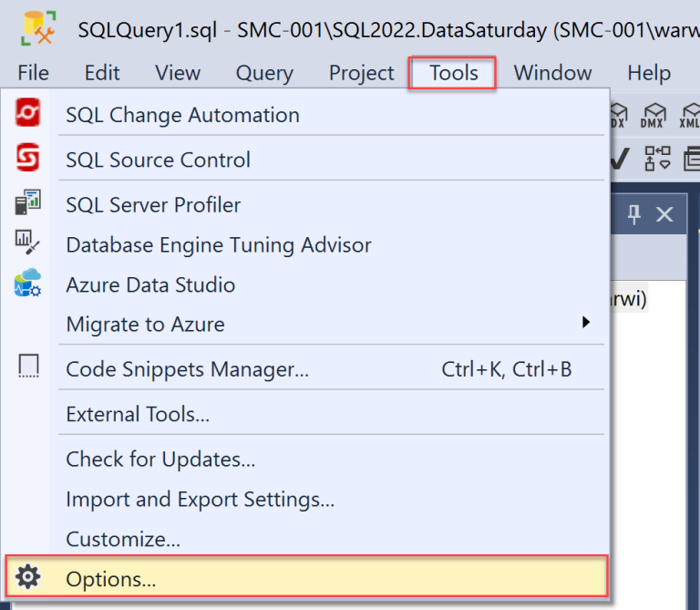Pin the docked panel with pushpin icon
Viewport: 700px width, 610px height.
pyautogui.click(x=634, y=214)
